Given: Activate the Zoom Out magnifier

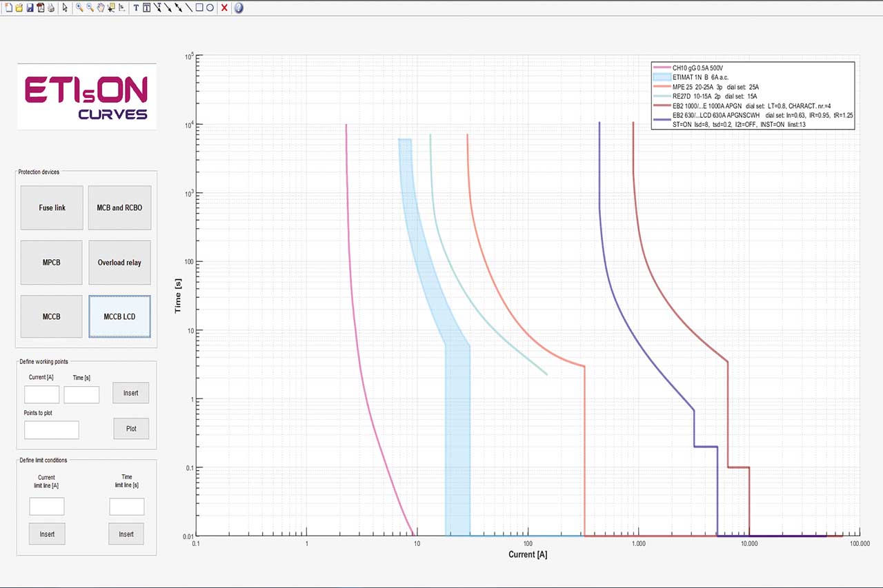Looking at the screenshot, I should pos(90,8).
